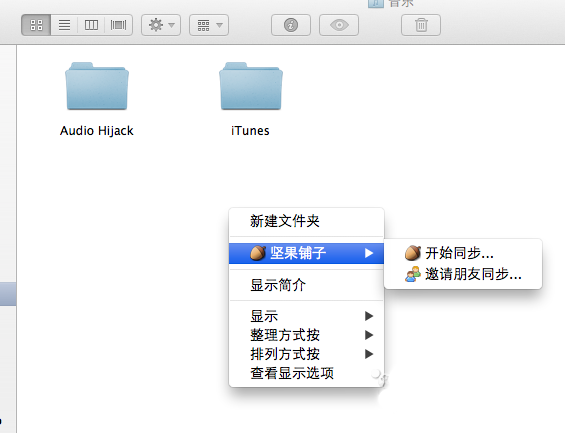Click the arrow beside 整理方式按
Viewport: 565px width, 433px height.
point(369,335)
